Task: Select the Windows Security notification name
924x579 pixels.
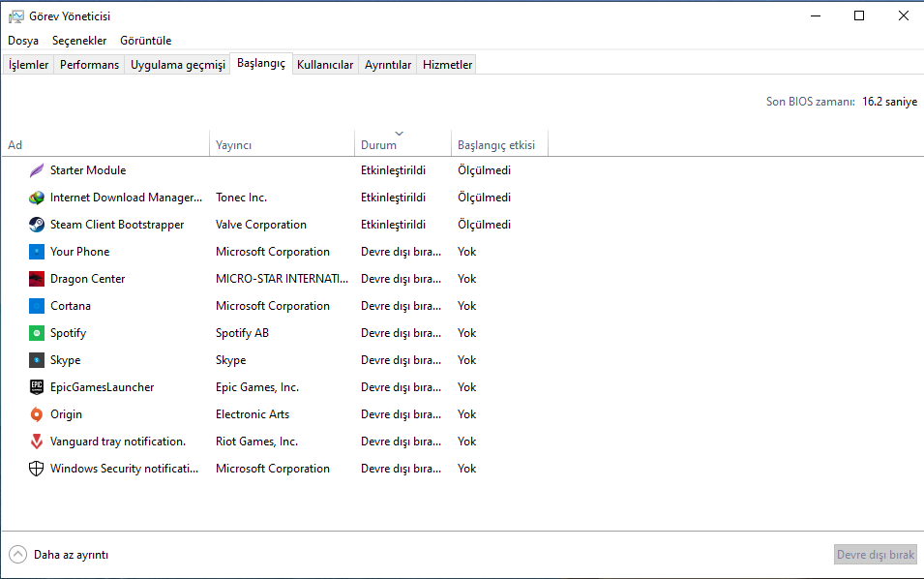Action: (x=125, y=469)
